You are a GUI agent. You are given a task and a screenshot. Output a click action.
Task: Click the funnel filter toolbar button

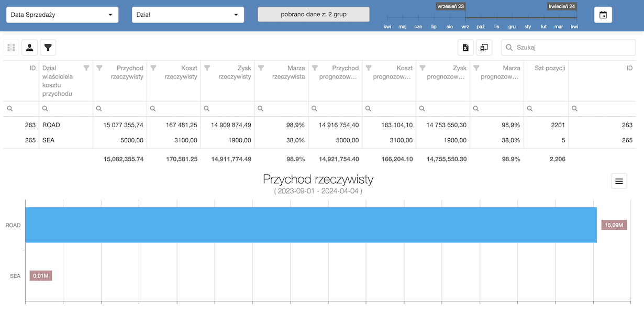(x=48, y=48)
